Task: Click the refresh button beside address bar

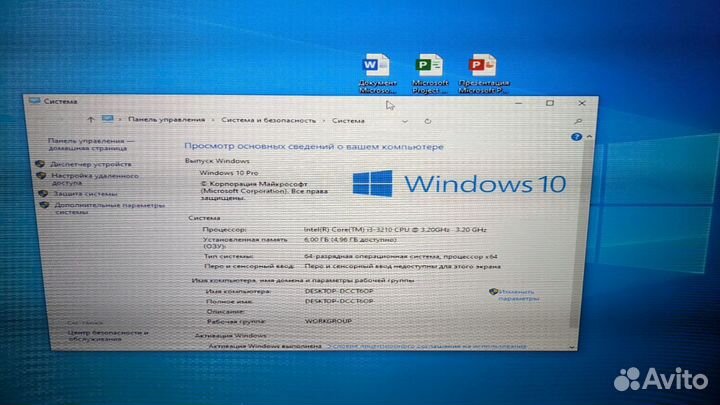Action: click(427, 119)
